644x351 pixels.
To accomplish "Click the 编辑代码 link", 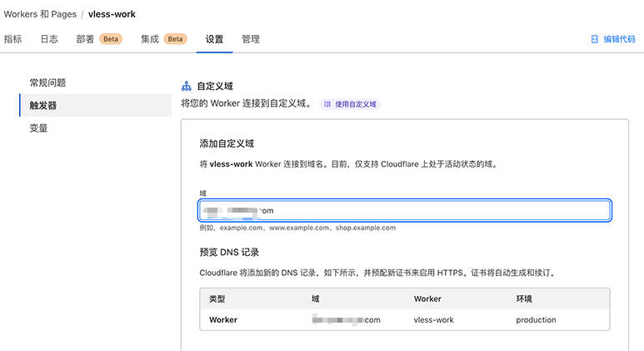I will click(x=619, y=39).
